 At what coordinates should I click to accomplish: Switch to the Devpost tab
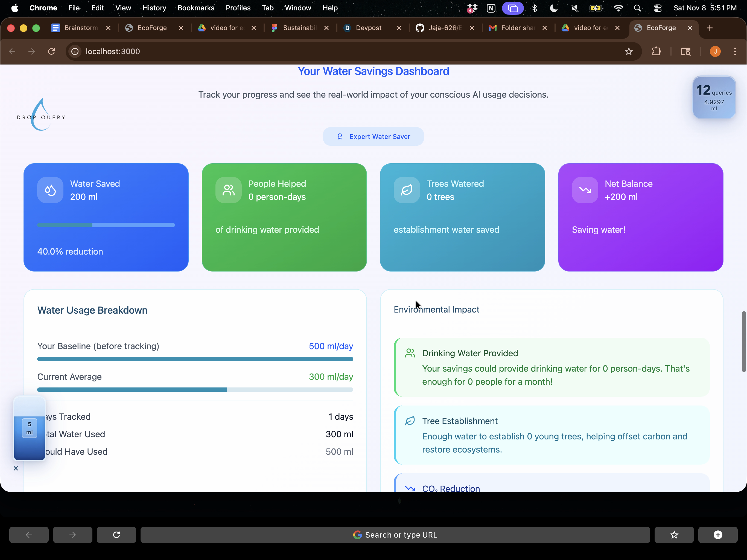pyautogui.click(x=368, y=28)
